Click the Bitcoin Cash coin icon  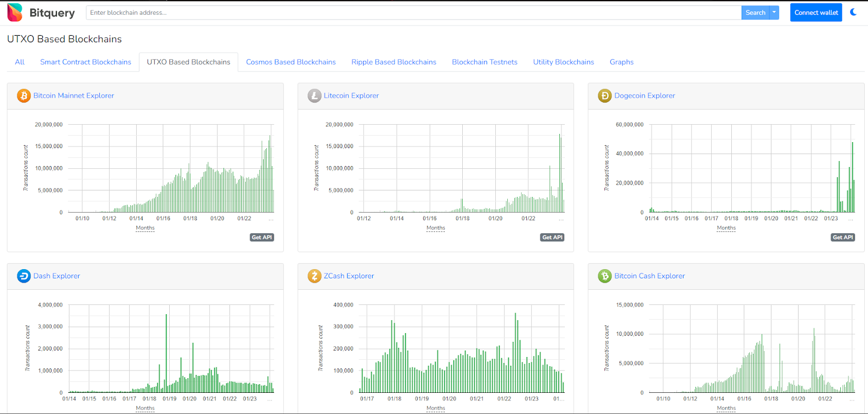(605, 276)
